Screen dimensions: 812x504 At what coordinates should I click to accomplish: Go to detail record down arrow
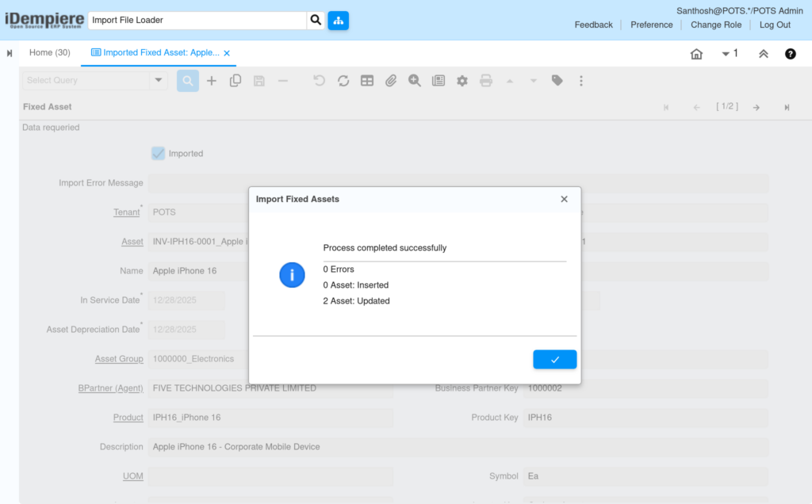point(534,82)
